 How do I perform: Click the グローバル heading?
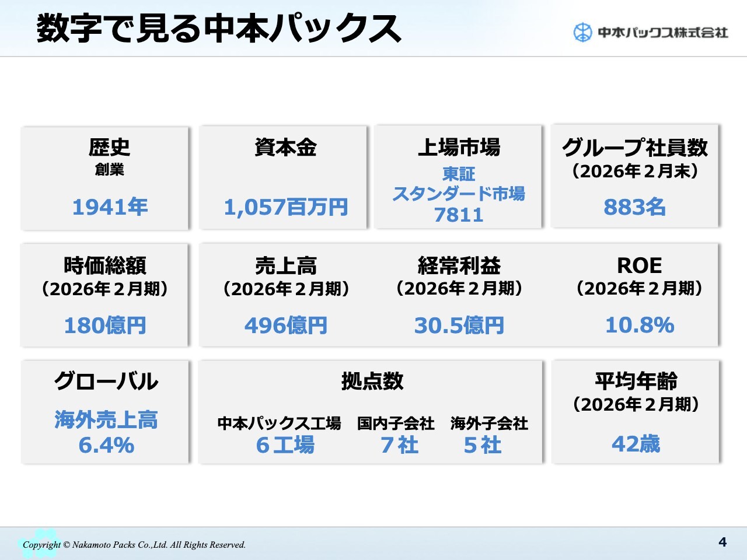[x=106, y=381]
